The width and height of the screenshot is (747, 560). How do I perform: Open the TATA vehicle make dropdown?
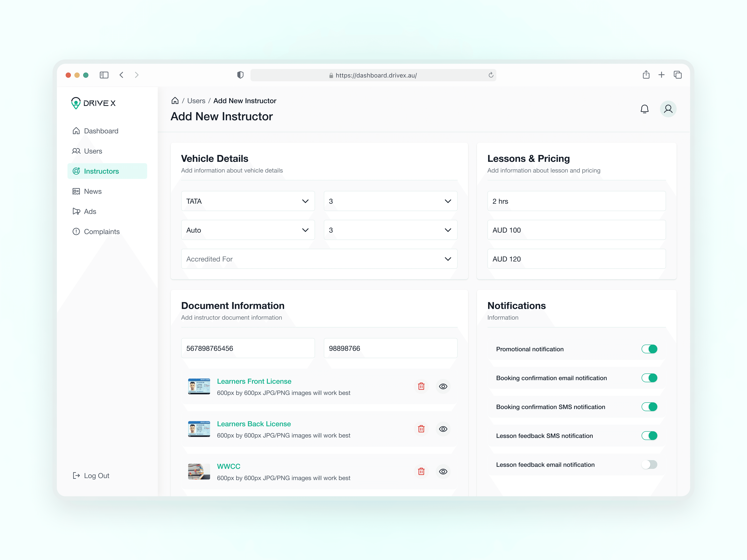point(248,201)
